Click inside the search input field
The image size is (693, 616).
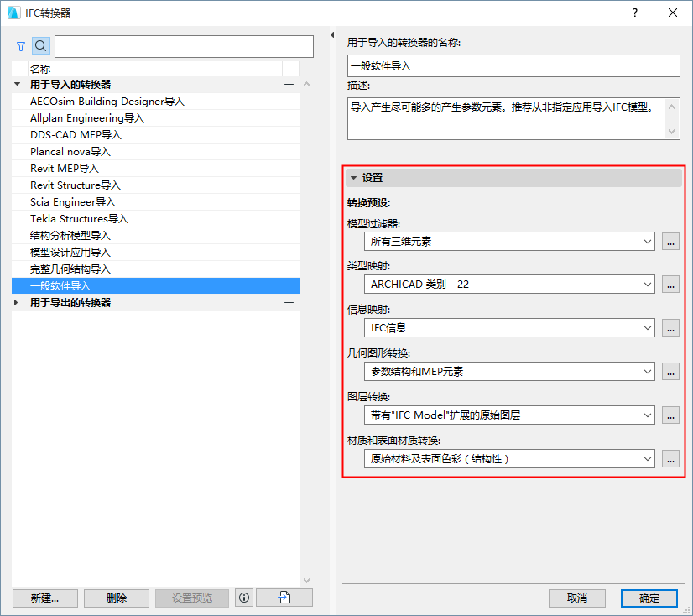coord(183,46)
